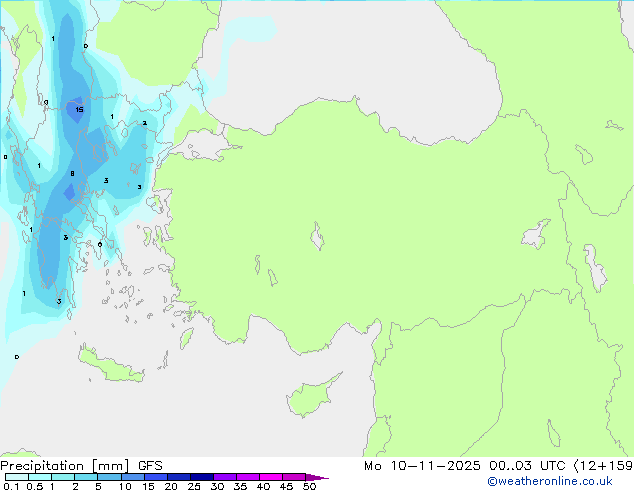Select the legend swatch between 25 and 30
The height and width of the screenshot is (490, 634).
point(201,477)
